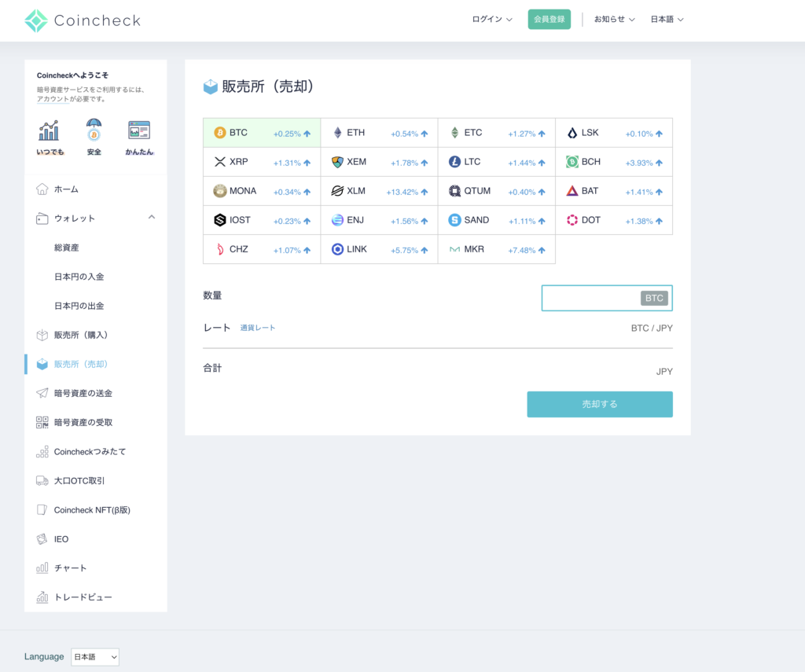Select the DOT coin icon

(572, 220)
